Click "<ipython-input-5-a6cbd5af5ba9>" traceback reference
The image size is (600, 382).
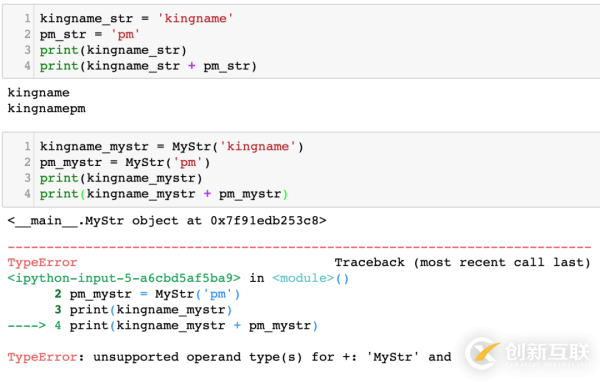pyautogui.click(x=124, y=278)
